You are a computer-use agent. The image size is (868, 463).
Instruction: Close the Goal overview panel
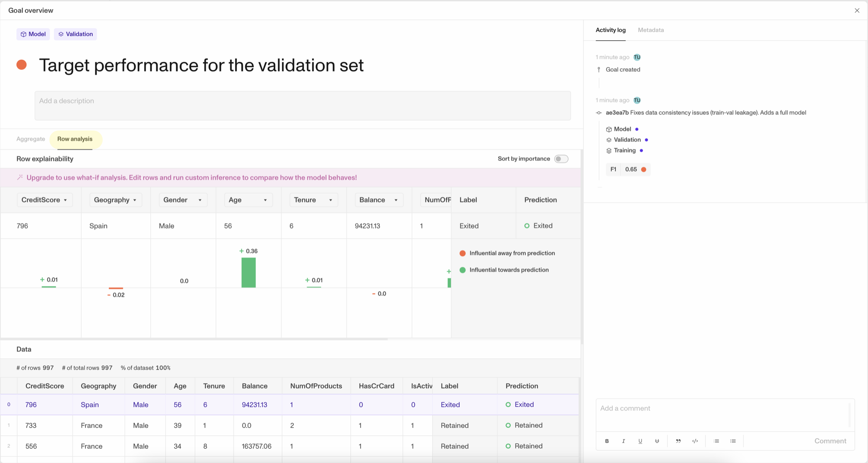[857, 10]
